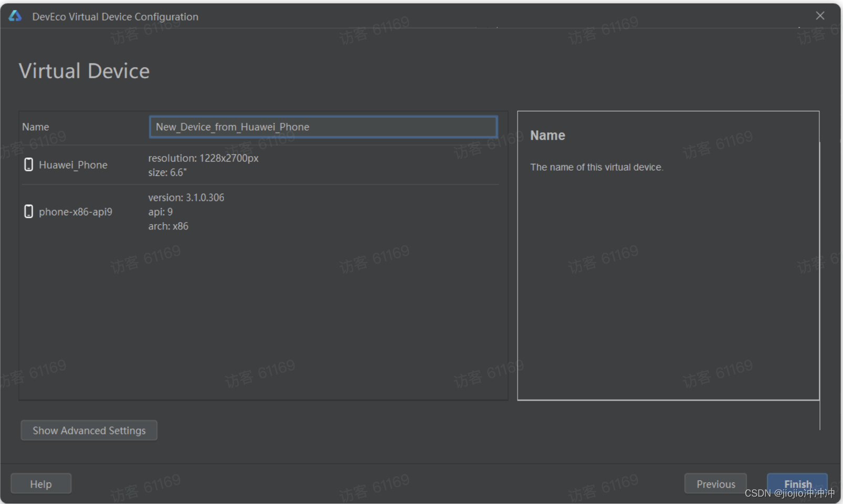Go back with the Previous button
Viewport: 843px width, 504px height.
click(x=715, y=484)
